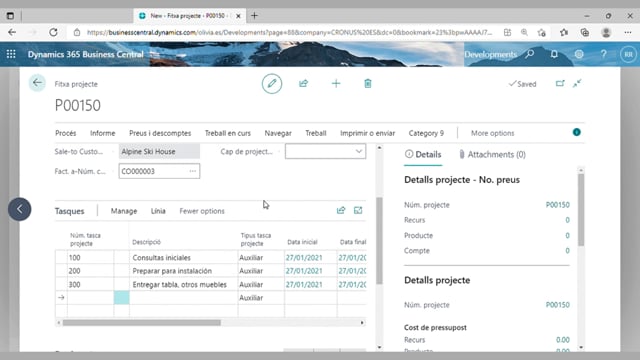Open the Preus i descomptes menu
Screen dimensions: 640x360
click(160, 133)
